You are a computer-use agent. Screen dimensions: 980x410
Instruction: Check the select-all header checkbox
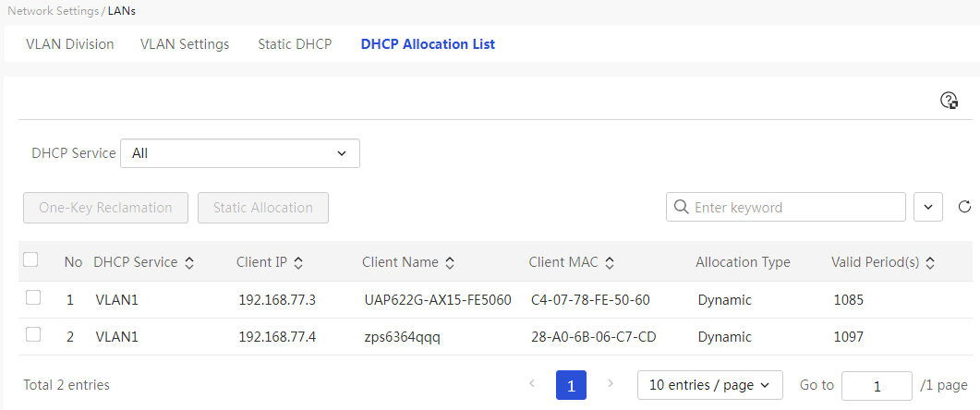(x=30, y=259)
